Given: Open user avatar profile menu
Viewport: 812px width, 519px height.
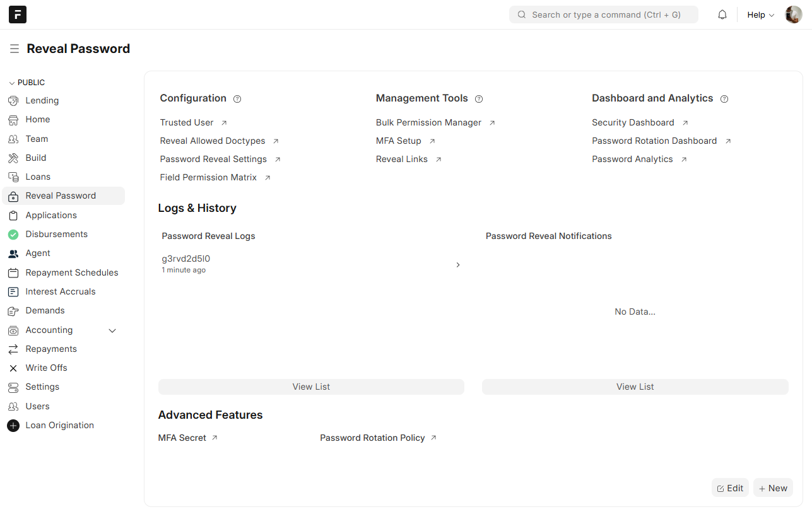Looking at the screenshot, I should tap(793, 15).
